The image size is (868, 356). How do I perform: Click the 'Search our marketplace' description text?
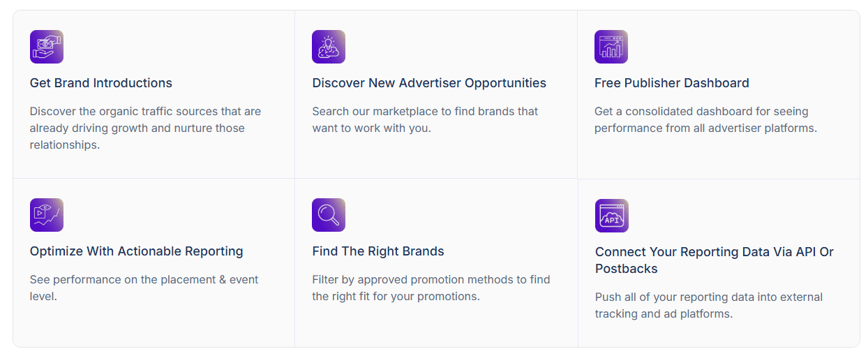[425, 120]
